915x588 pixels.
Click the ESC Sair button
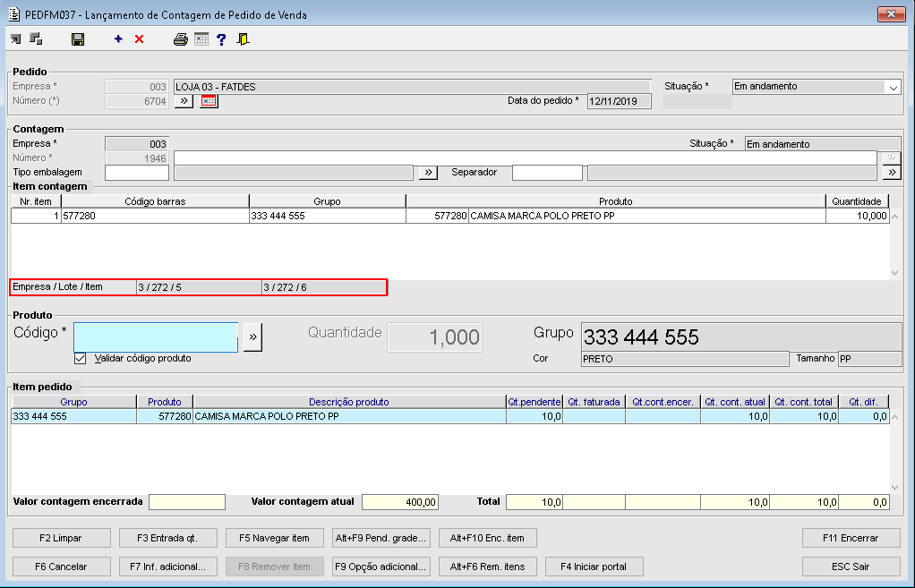pos(851,567)
